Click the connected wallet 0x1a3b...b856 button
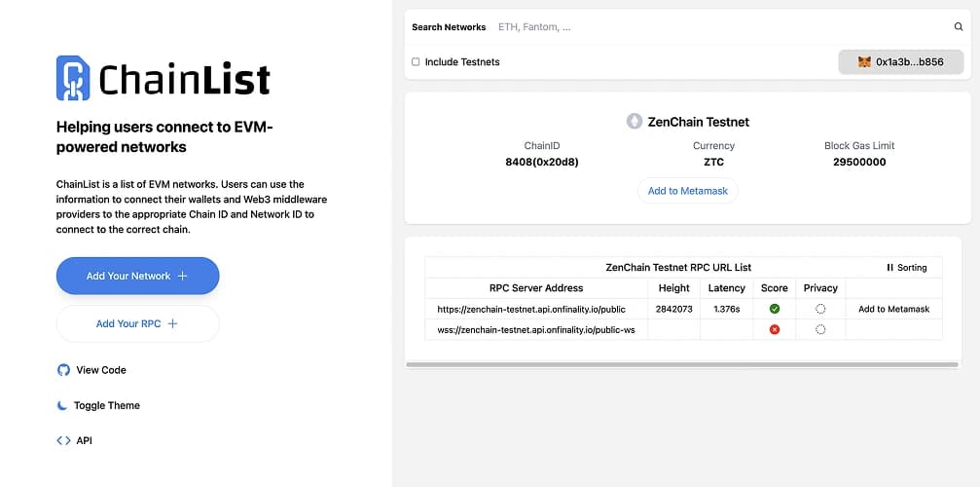The height and width of the screenshot is (487, 980). [900, 62]
